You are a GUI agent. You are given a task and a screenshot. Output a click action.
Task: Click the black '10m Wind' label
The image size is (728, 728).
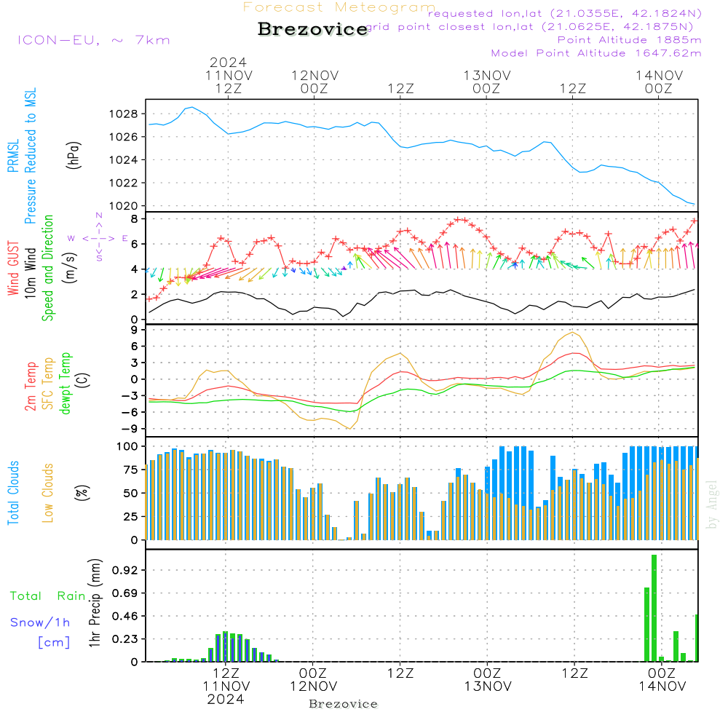point(30,273)
